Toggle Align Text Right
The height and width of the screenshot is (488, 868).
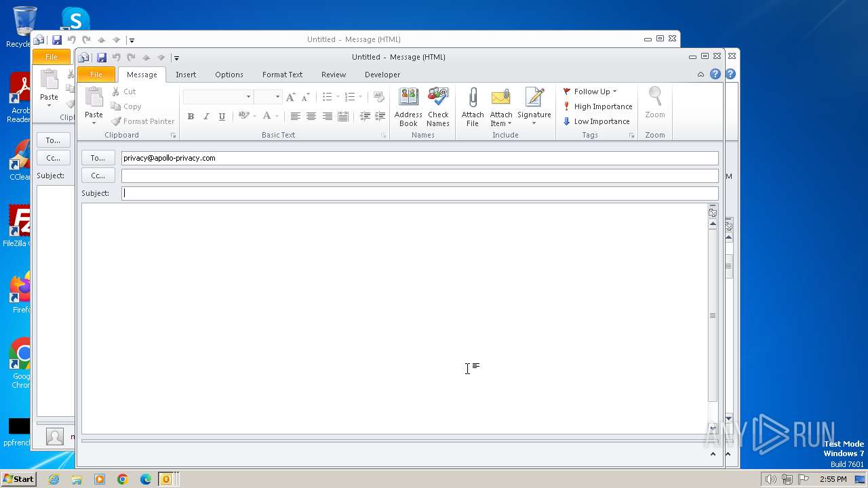[327, 116]
